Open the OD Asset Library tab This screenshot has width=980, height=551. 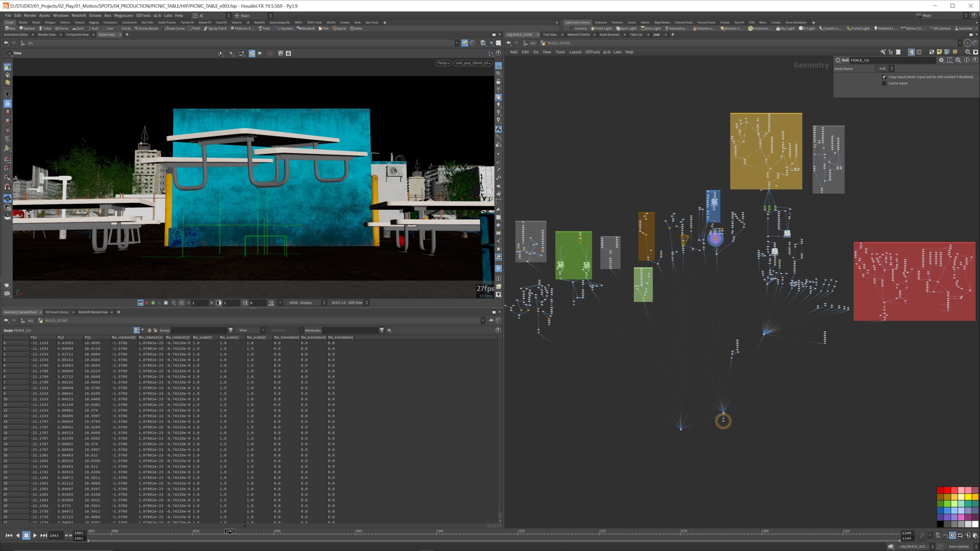point(57,312)
